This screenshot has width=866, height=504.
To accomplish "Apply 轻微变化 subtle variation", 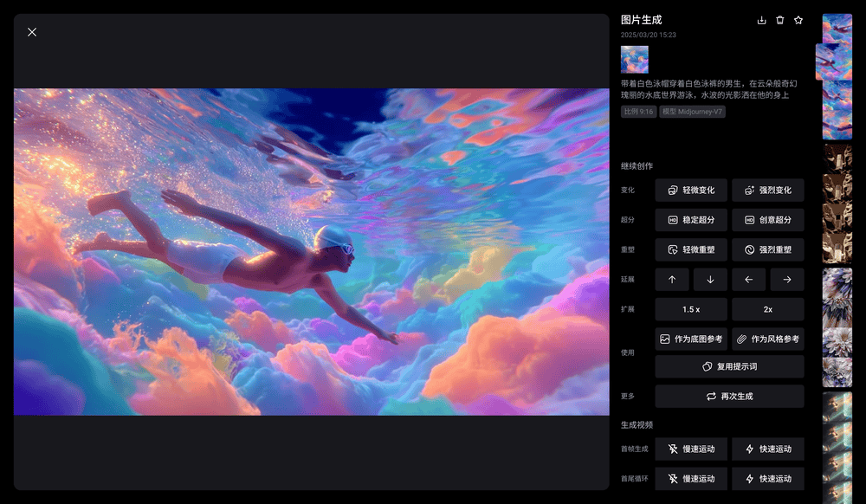I will click(x=691, y=191).
